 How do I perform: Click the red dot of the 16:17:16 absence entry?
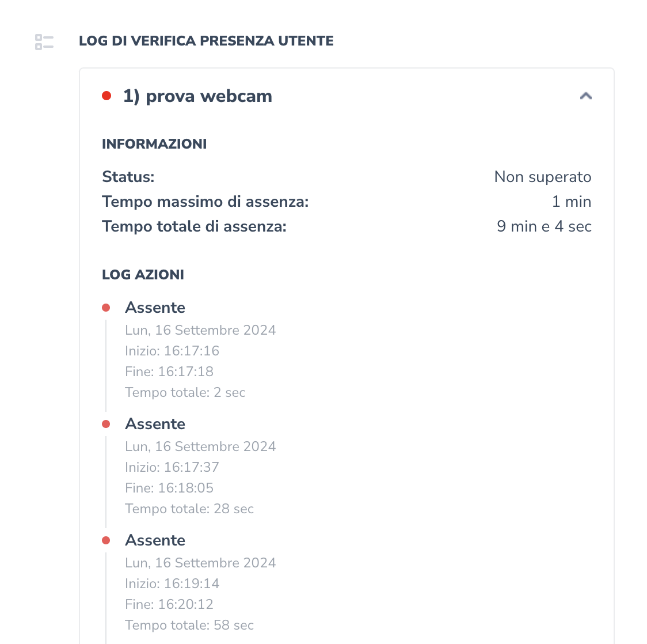(106, 308)
